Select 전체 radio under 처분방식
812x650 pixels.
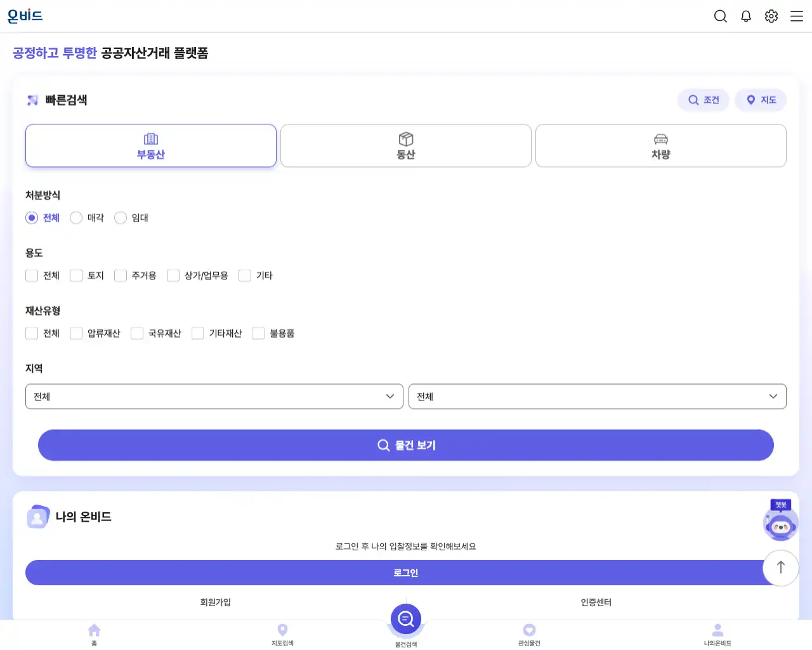[32, 218]
